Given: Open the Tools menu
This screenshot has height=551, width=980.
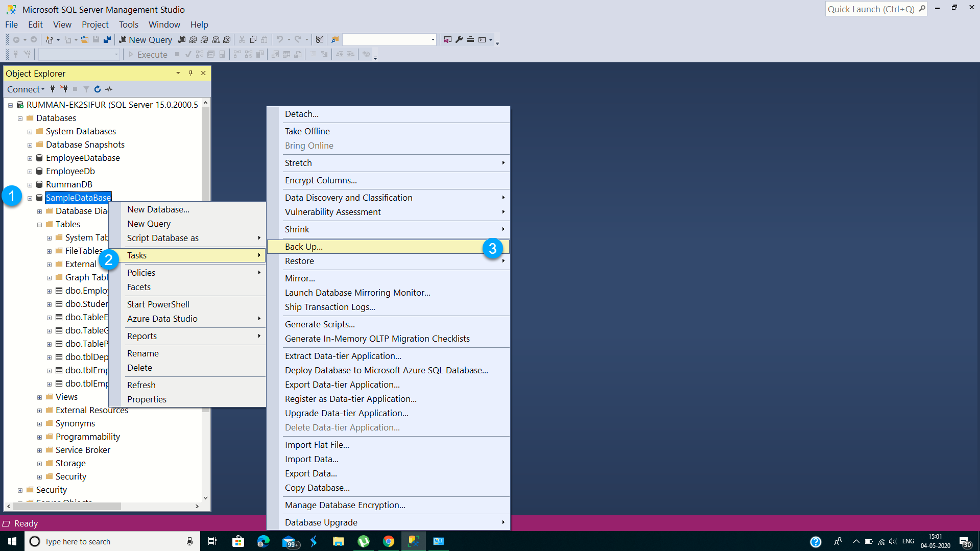Looking at the screenshot, I should click(128, 24).
